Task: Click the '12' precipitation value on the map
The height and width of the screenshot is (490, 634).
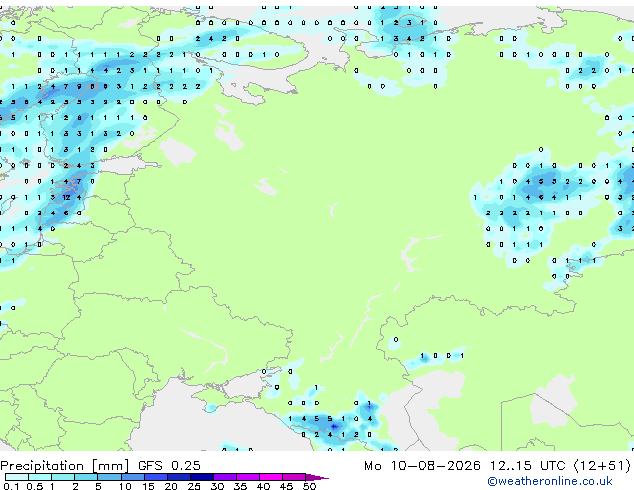Action: tap(66, 197)
